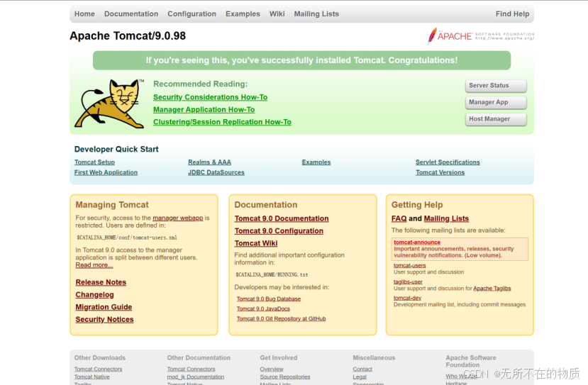Open Tomcat Wiki link in Documentation box
This screenshot has width=588, height=385.
tap(256, 243)
